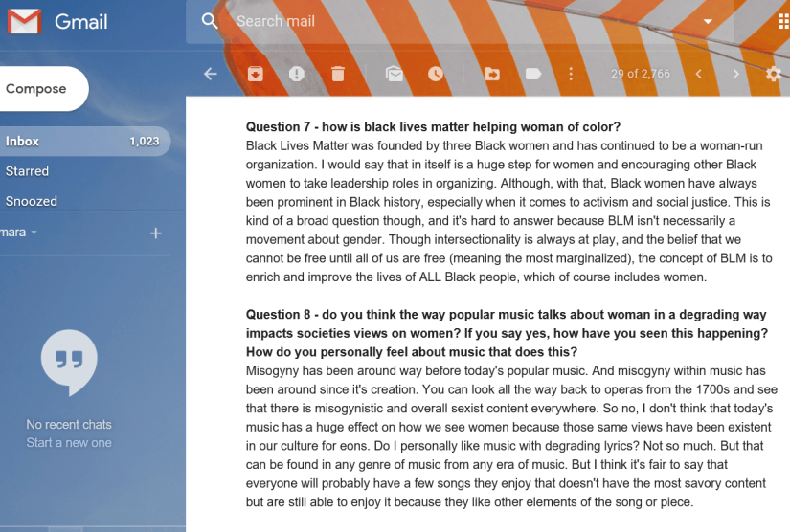Go back to inbox arrow
This screenshot has height=532, width=790.
tap(211, 74)
